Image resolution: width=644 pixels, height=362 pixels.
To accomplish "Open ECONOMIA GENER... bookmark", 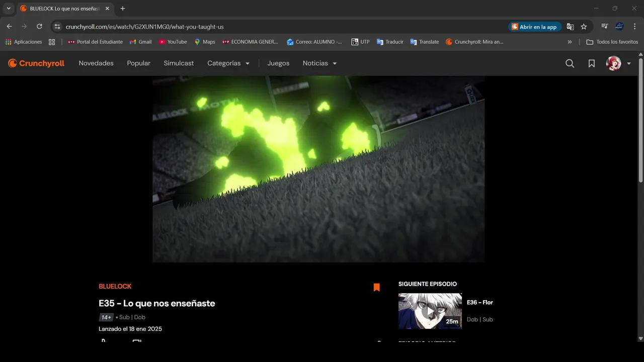I will tap(250, 42).
